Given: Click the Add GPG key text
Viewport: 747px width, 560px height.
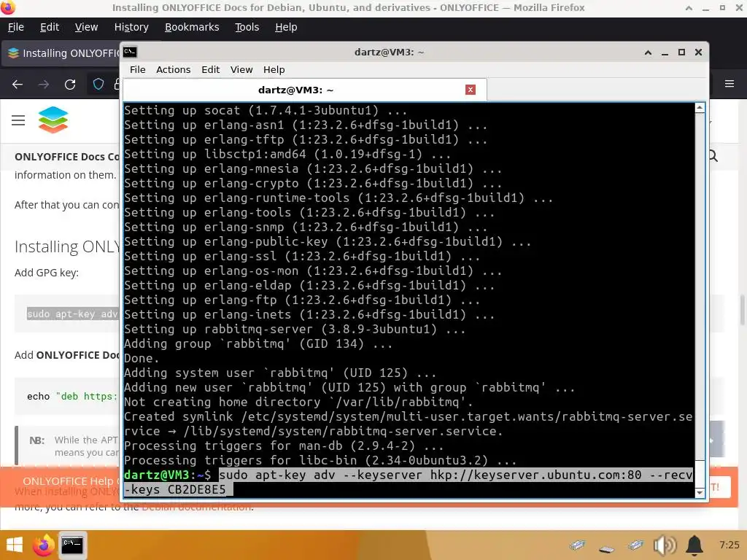Looking at the screenshot, I should coord(47,273).
